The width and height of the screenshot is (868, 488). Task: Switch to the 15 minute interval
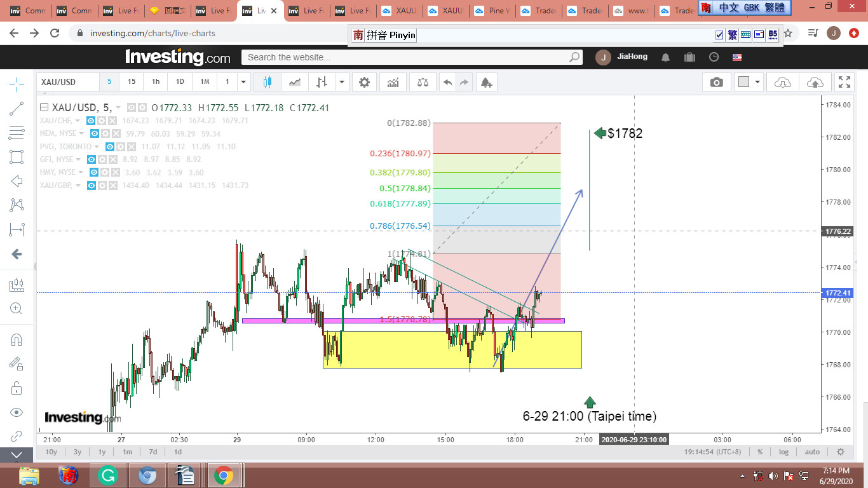click(x=132, y=82)
